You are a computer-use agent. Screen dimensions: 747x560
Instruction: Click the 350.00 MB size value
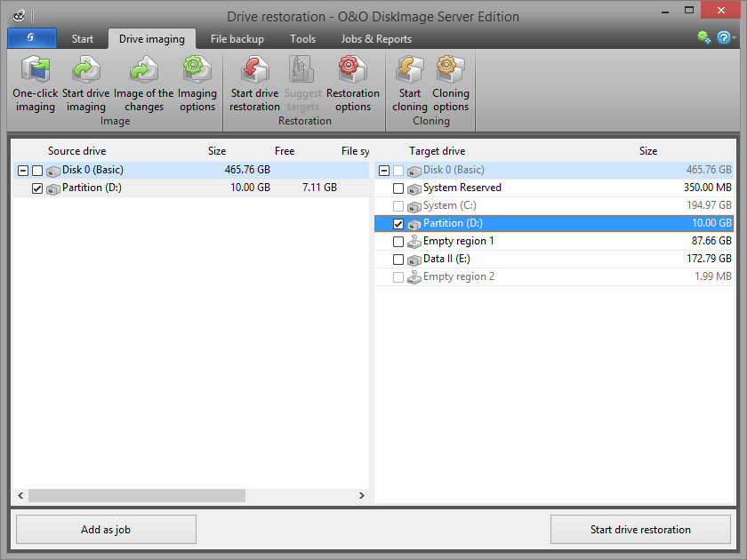[x=708, y=188]
